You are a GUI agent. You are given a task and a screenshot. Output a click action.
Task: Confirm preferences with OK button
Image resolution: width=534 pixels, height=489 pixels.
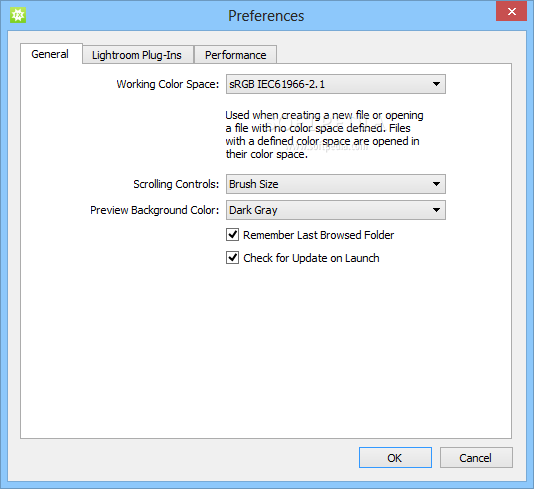click(395, 458)
